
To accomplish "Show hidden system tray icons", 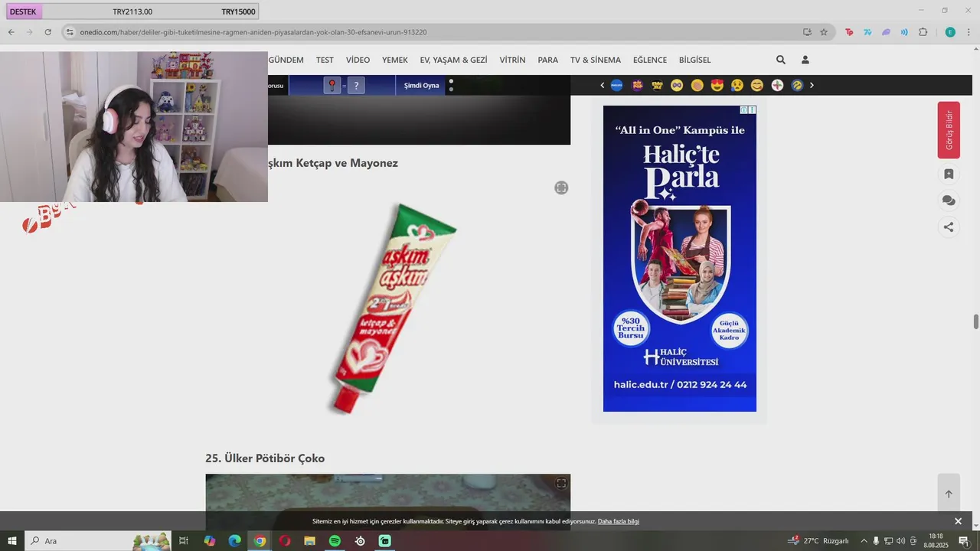I will coord(864,541).
